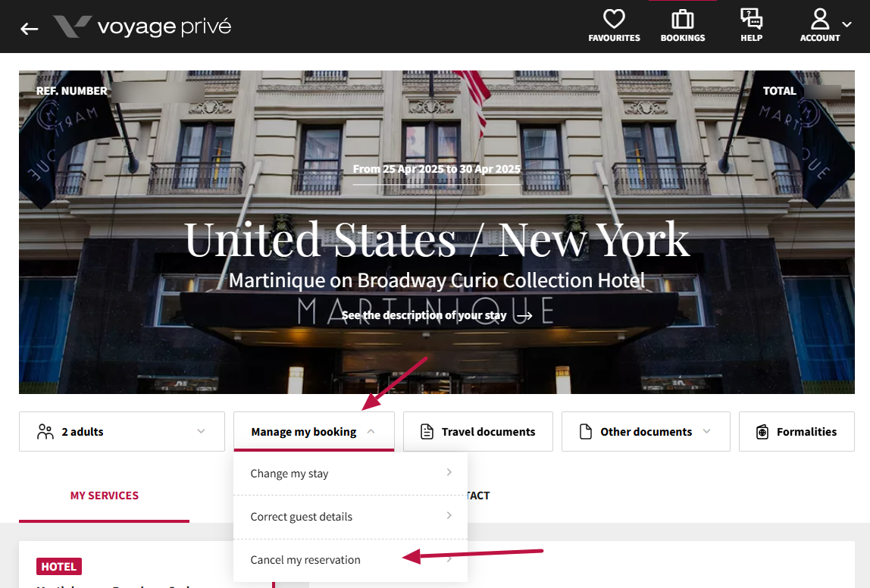
Task: Expand Other documents dropdown
Action: [x=646, y=432]
